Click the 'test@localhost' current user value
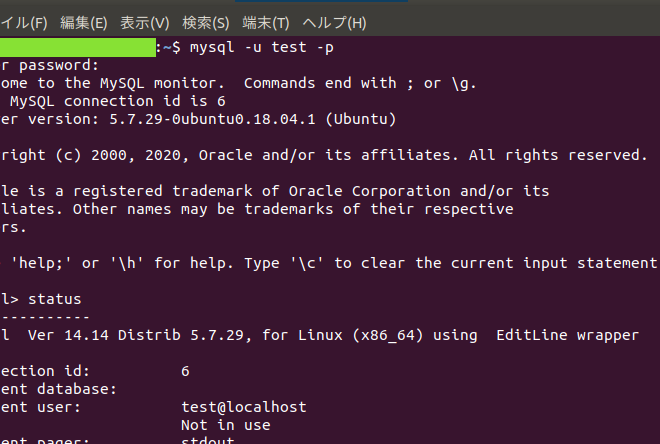Viewport: 660px width, 444px height. 243,407
